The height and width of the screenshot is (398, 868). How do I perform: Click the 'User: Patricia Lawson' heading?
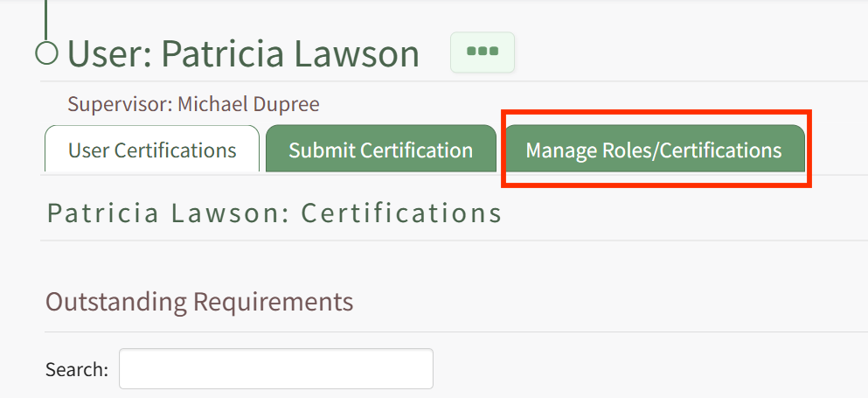coord(243,53)
